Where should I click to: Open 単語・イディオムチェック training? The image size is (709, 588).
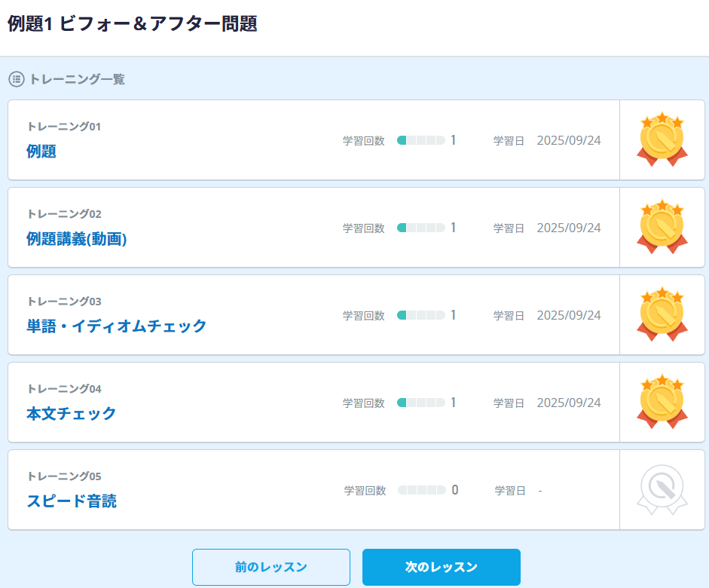[x=116, y=326]
